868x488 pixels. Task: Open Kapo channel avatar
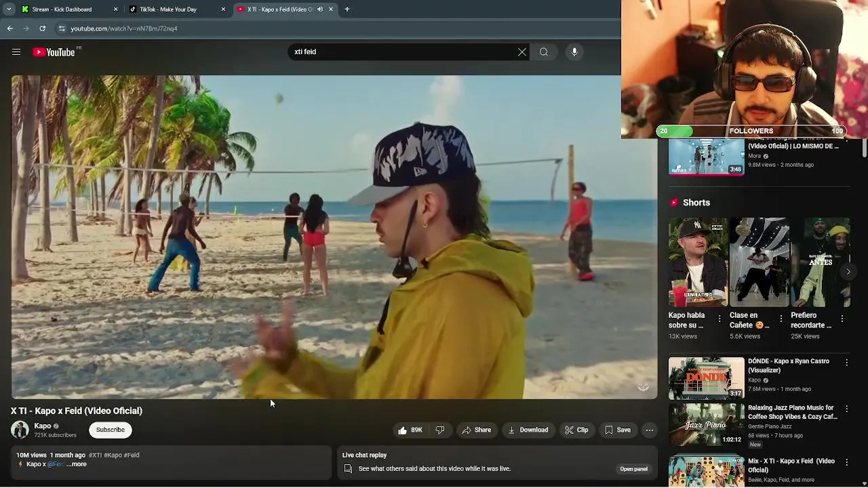coord(20,430)
